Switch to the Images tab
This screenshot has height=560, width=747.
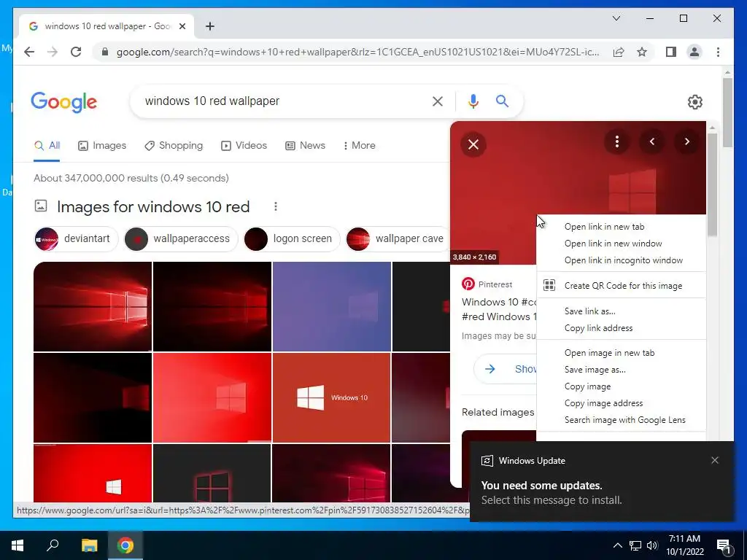click(x=102, y=146)
